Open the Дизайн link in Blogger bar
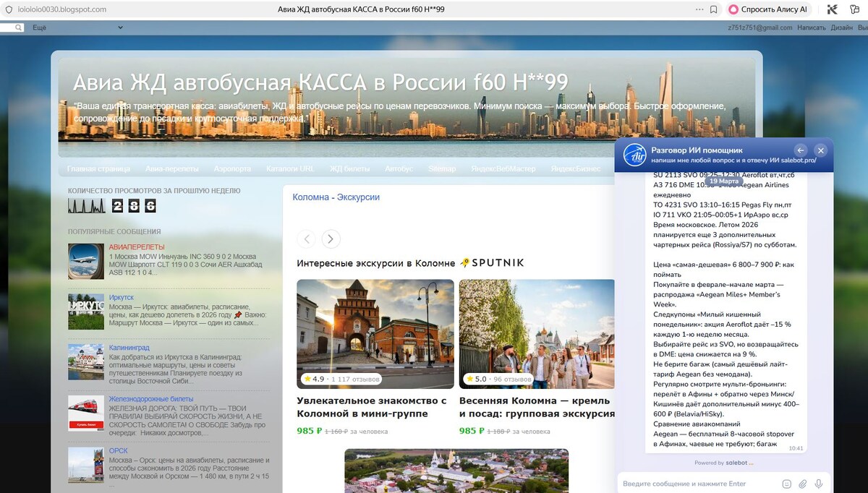The image size is (868, 493). 841,27
